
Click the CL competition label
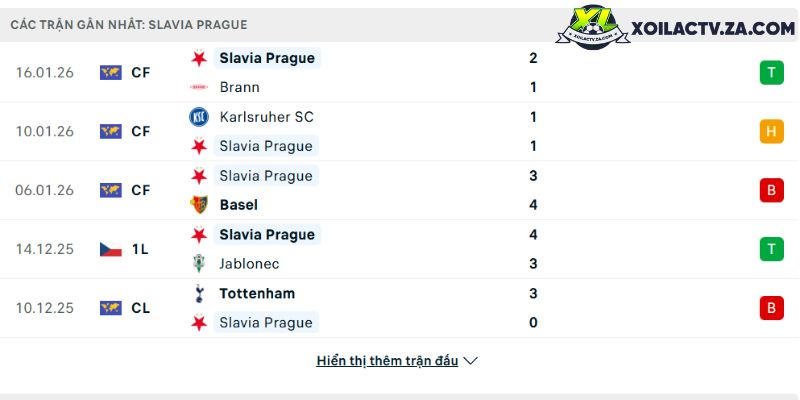(140, 308)
